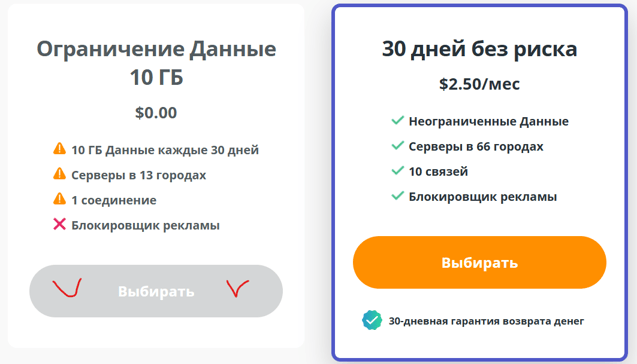Image resolution: width=637 pixels, height=364 pixels.
Task: Click the Неограниченные Данные feature text
Action: (489, 121)
